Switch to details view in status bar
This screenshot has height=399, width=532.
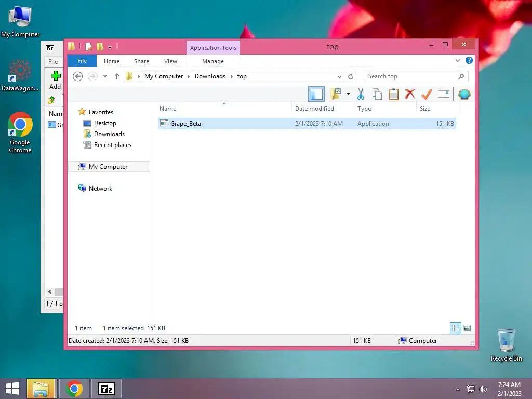(455, 328)
